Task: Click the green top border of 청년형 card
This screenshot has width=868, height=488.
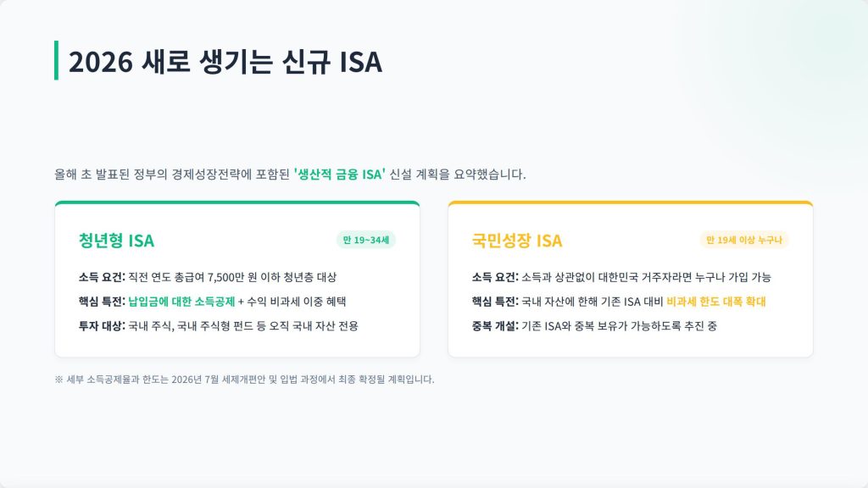Action: pyautogui.click(x=237, y=202)
